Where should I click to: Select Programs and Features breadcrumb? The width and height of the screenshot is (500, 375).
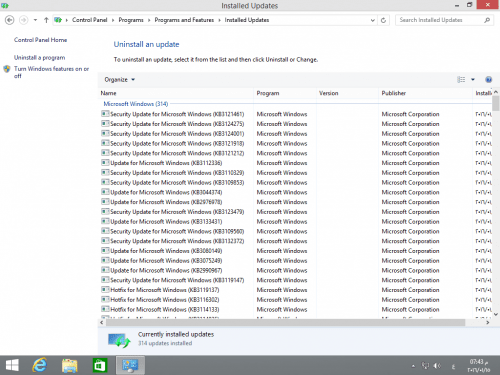(184, 20)
